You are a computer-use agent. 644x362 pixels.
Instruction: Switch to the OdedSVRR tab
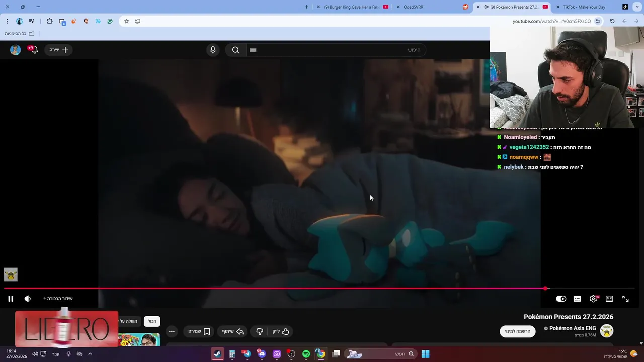click(433, 7)
